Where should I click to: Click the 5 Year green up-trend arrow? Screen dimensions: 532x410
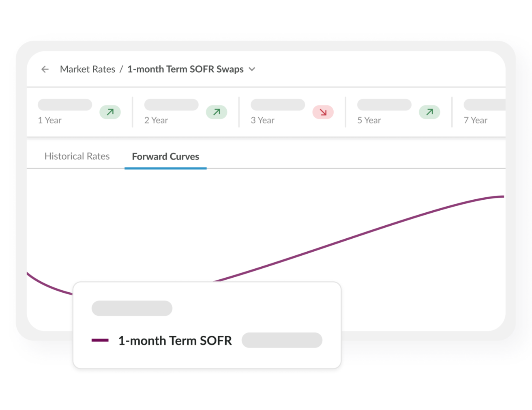coord(429,112)
